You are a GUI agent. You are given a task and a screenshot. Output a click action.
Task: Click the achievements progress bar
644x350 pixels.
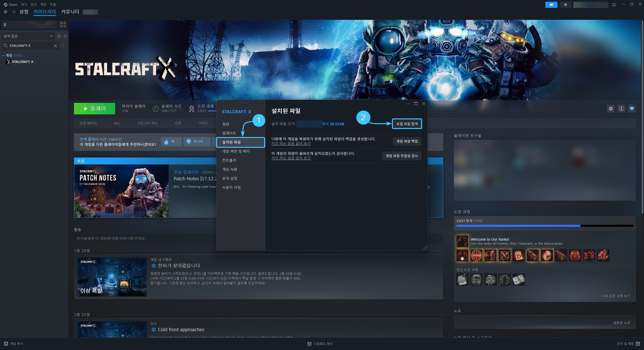[544, 226]
